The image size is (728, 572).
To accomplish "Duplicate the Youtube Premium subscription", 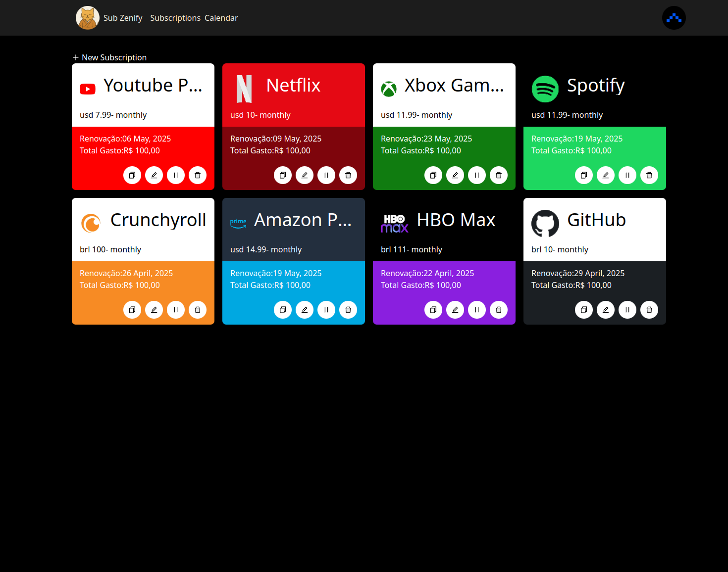I will (x=132, y=175).
